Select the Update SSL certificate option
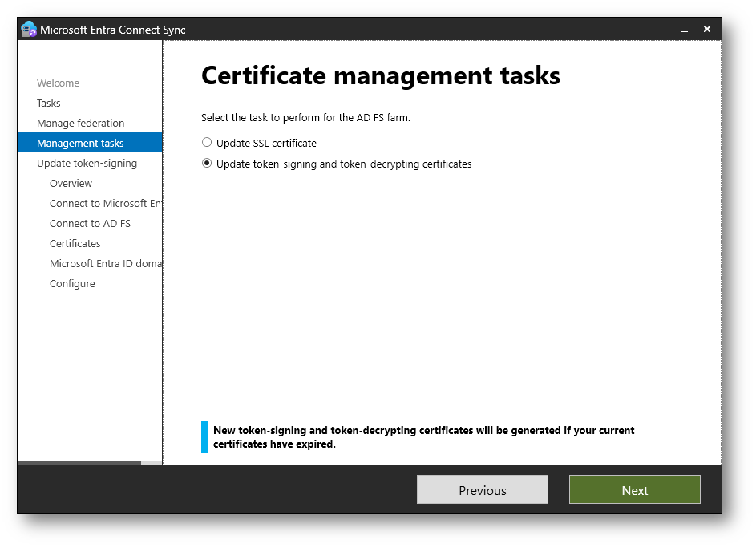 click(x=207, y=143)
